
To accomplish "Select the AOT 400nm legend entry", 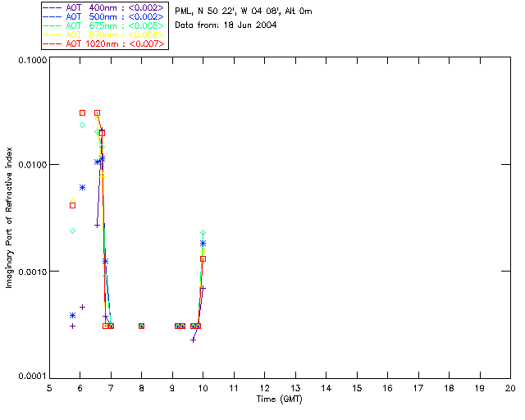I will point(104,7).
